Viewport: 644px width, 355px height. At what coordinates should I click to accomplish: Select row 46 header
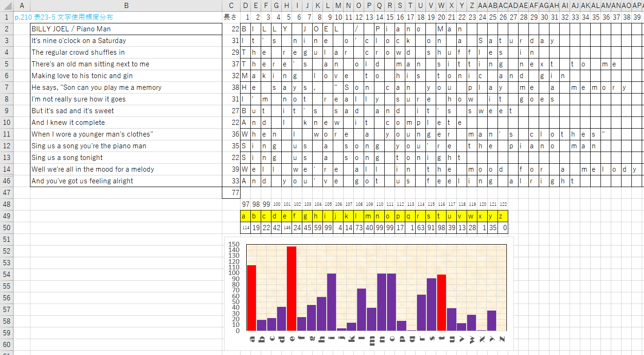(7, 181)
